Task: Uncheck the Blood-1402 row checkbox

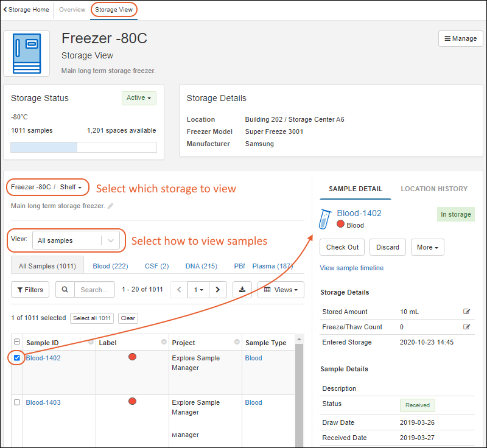Action: point(17,358)
